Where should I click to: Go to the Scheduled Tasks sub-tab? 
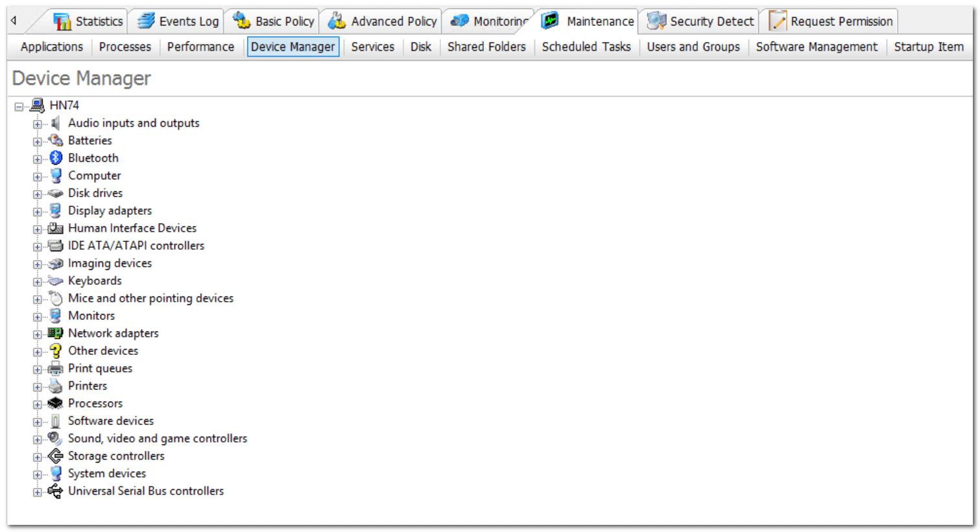586,47
